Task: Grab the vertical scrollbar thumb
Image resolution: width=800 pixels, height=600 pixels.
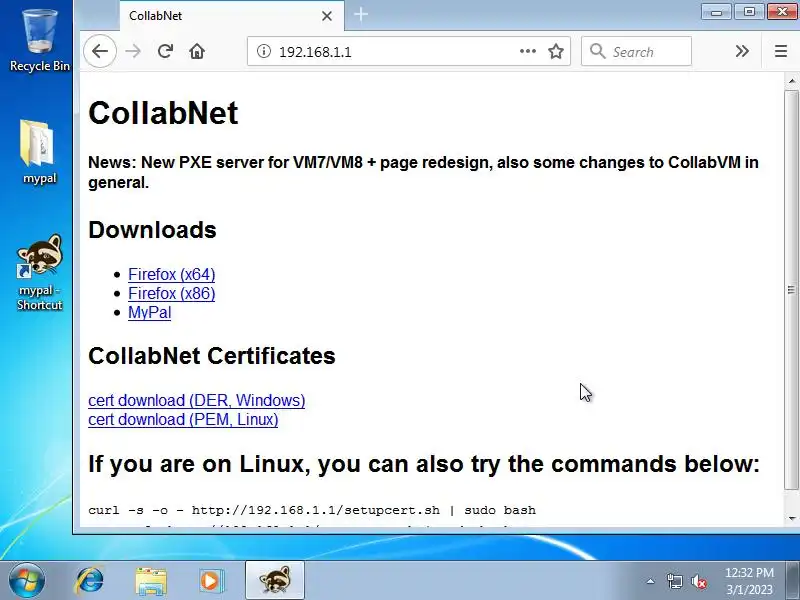Action: [x=791, y=290]
